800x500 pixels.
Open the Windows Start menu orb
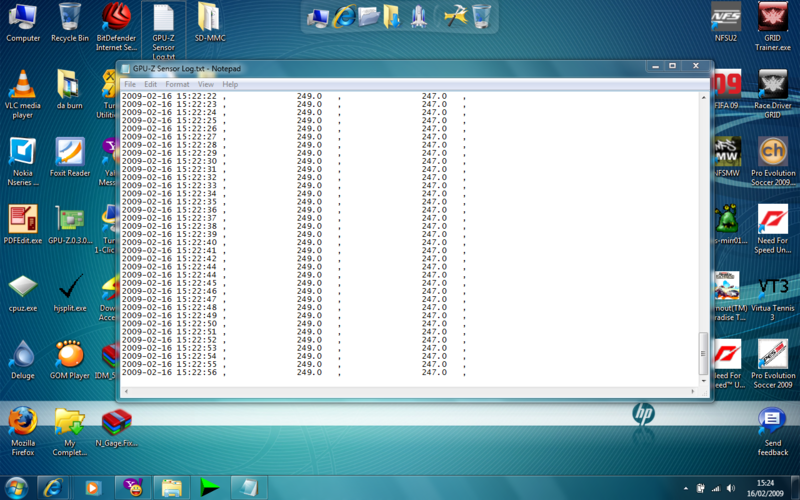coord(16,487)
